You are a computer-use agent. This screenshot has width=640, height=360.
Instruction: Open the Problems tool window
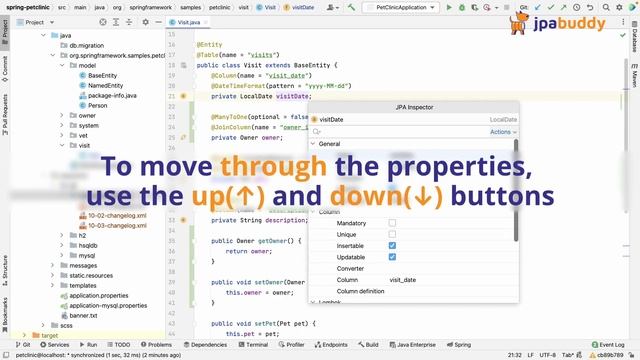coord(156,345)
